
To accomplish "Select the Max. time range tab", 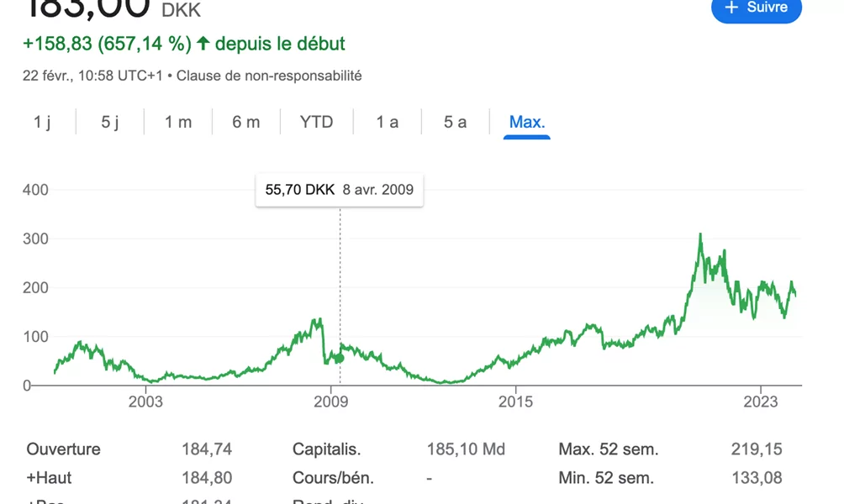I will [x=527, y=122].
